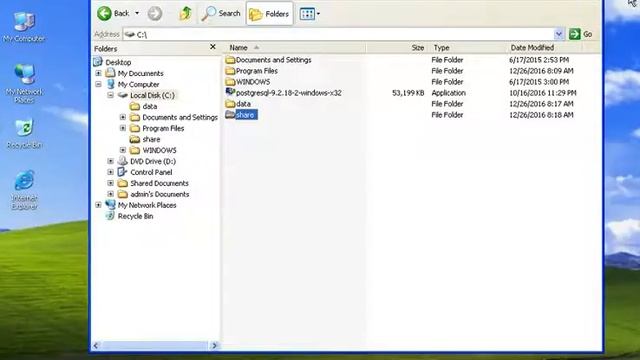Expand Documents and Settings tree node
The height and width of the screenshot is (360, 640).
(x=123, y=118)
